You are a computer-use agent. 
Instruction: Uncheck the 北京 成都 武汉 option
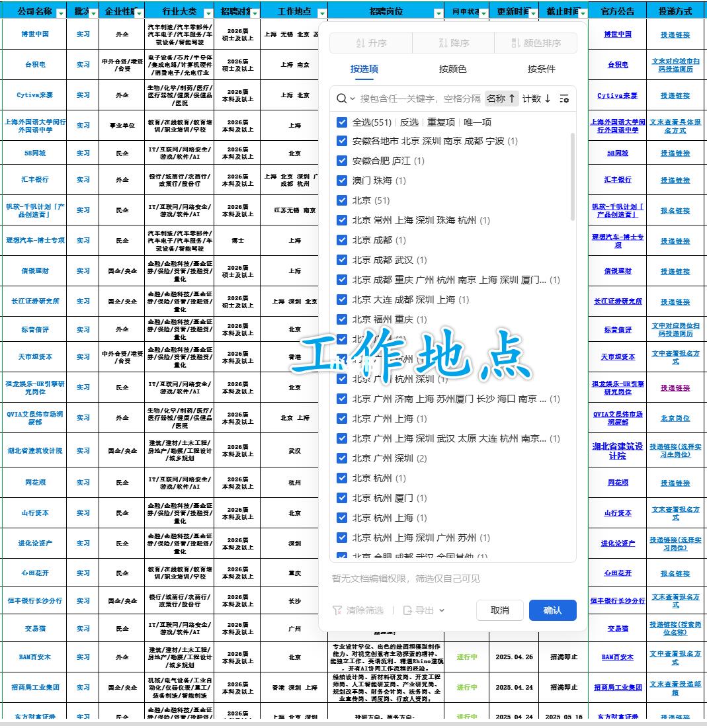342,260
